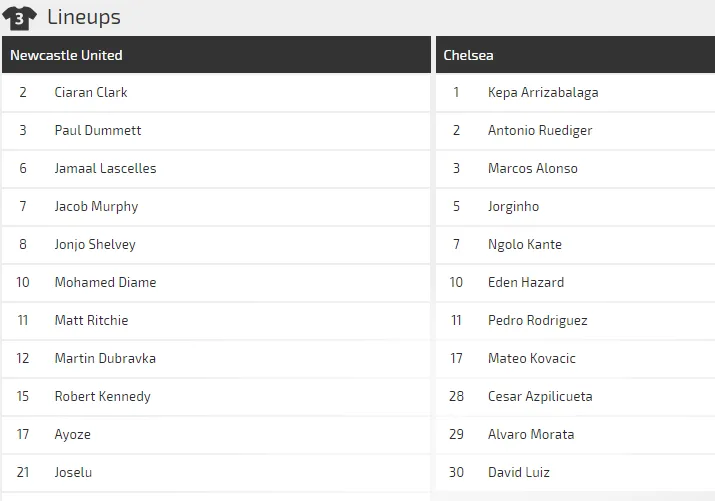Click Ngolo Kante's name

click(x=525, y=245)
